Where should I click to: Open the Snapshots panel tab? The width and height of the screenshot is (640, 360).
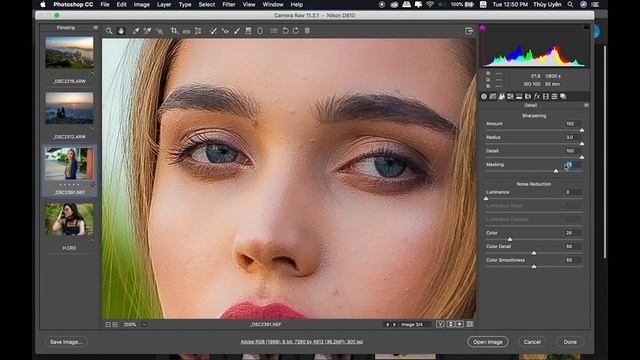[x=563, y=97]
